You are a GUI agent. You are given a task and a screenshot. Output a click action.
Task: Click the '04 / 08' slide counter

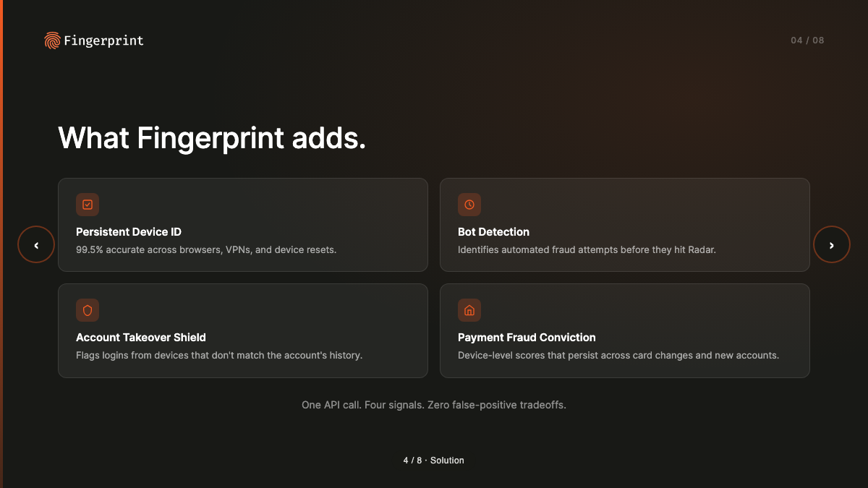(x=807, y=40)
